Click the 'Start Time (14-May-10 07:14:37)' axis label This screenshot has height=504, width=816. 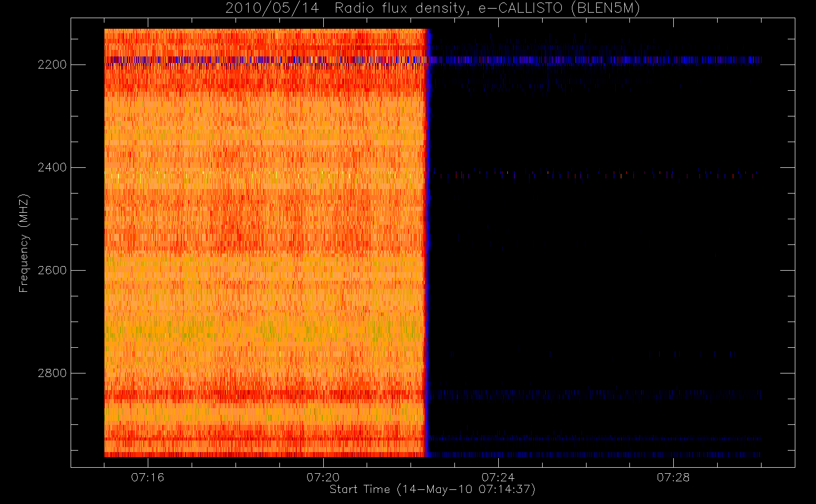tap(432, 489)
